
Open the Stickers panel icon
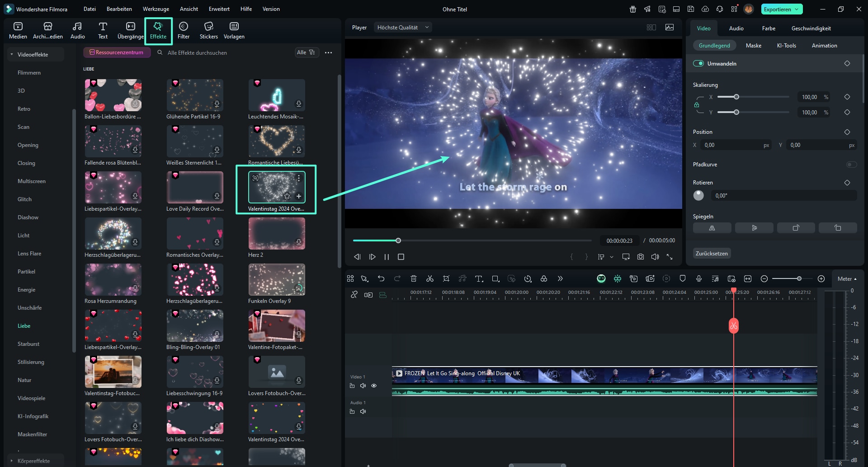[208, 26]
